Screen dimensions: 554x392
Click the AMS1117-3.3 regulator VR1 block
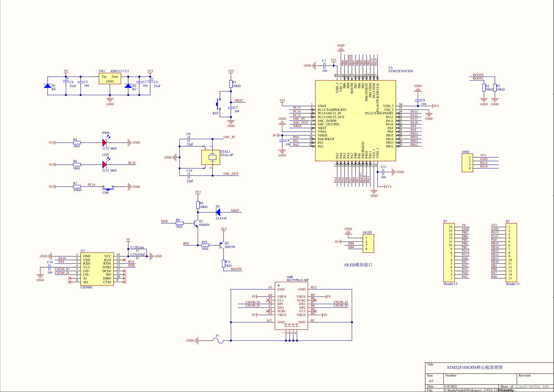click(x=110, y=79)
